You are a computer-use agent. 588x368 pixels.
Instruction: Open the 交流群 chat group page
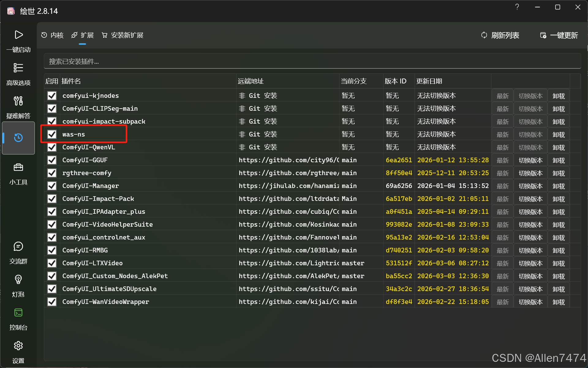pos(18,253)
